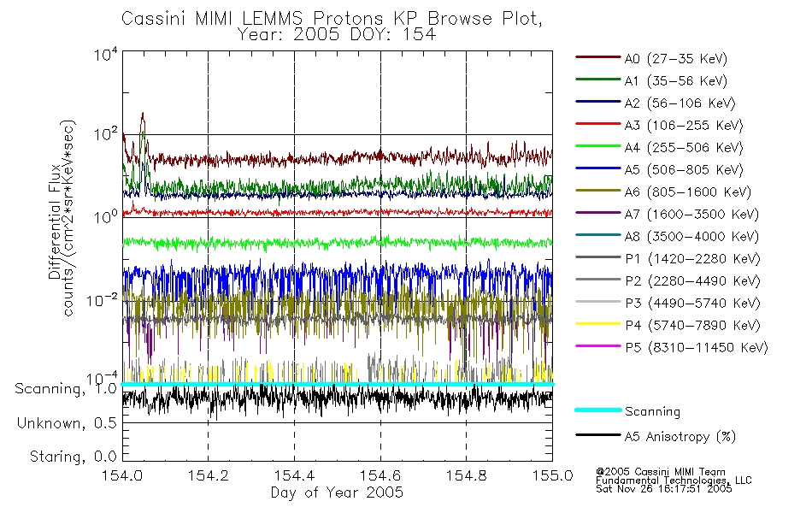Click the x-axis tick label 154.0
The image size is (812, 513).
[122, 475]
